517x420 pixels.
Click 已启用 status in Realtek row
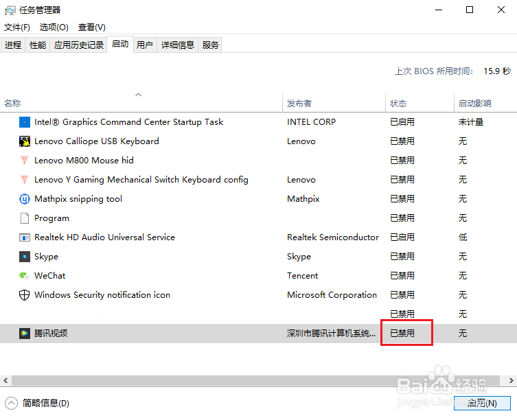tap(402, 237)
